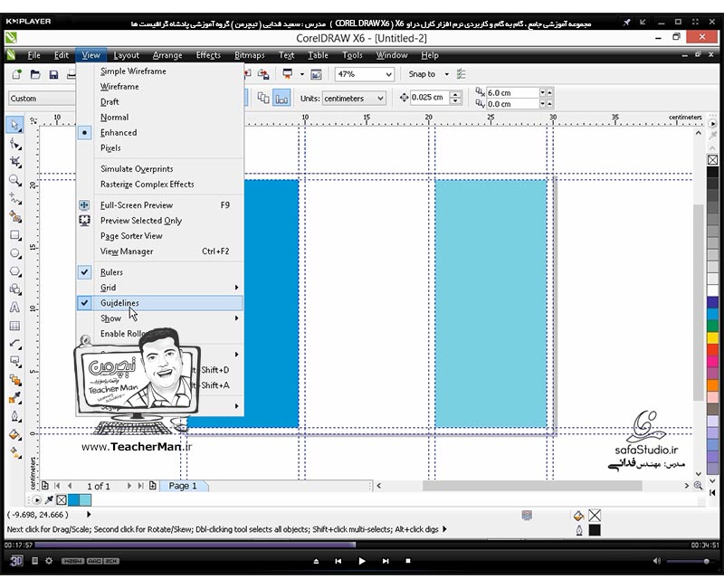Click the nudge offset 0.025 cm field
The image size is (724, 588).
click(429, 98)
